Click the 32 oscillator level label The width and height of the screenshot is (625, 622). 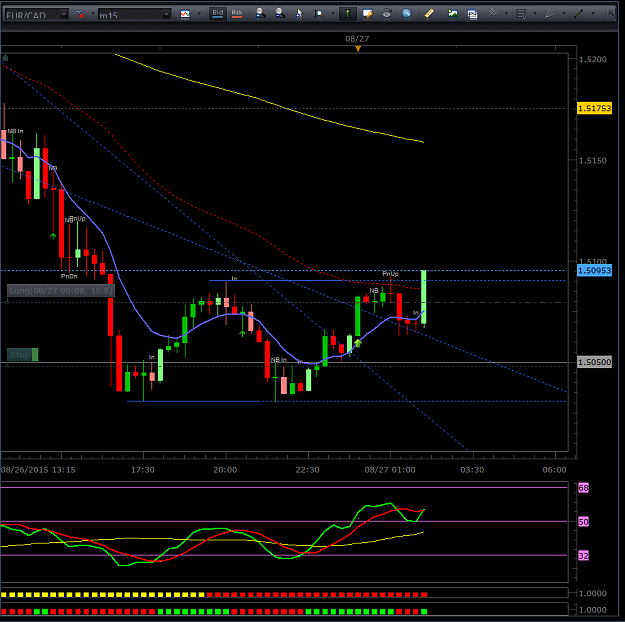pos(583,555)
